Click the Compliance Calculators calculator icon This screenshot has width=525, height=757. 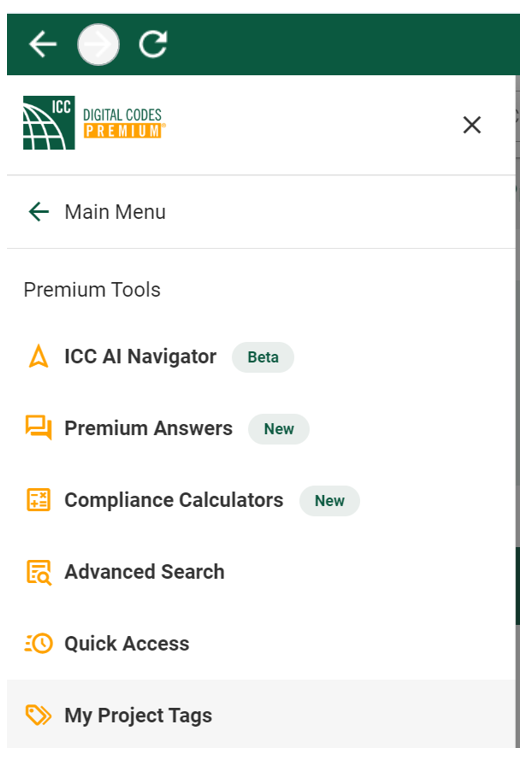pos(38,500)
